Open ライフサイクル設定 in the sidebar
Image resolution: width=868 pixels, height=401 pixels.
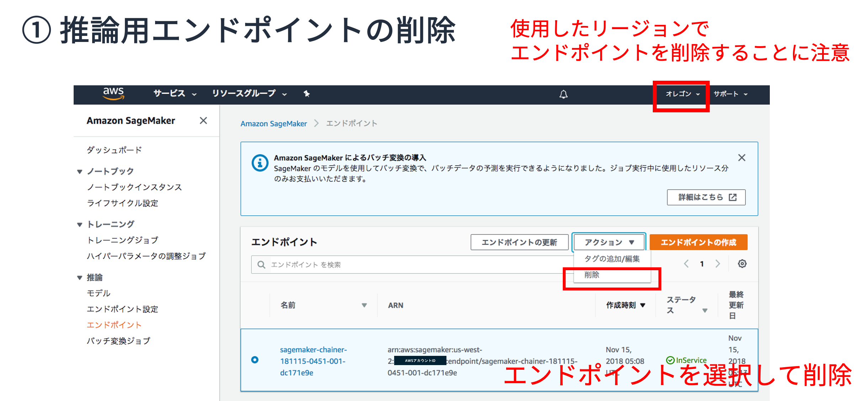tap(122, 203)
